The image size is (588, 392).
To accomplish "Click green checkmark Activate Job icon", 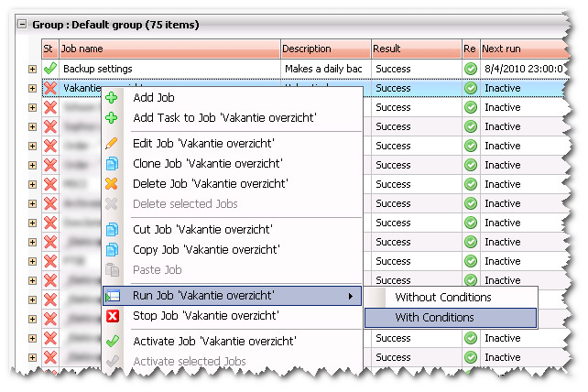I will [112, 342].
